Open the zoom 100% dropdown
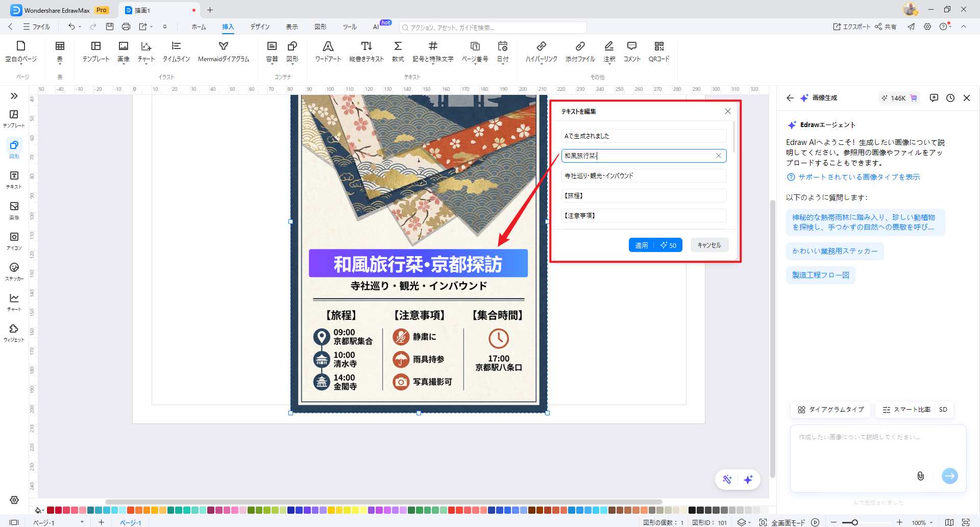 (x=922, y=522)
